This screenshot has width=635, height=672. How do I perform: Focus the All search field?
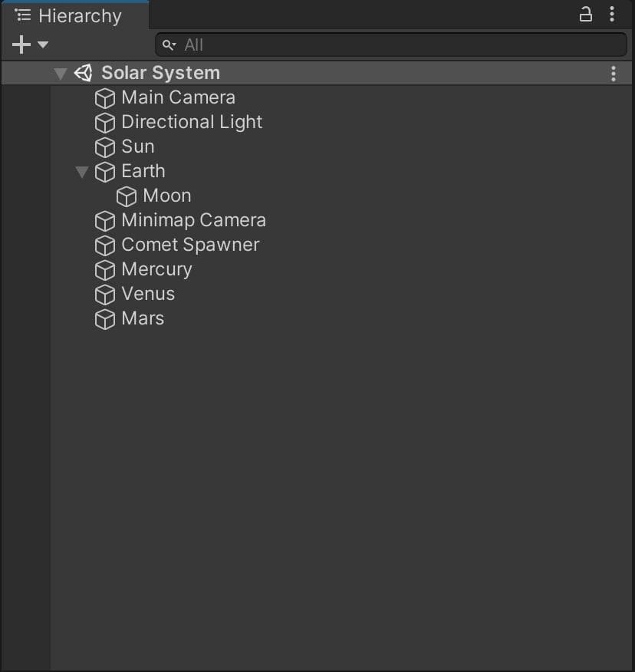[x=391, y=44]
